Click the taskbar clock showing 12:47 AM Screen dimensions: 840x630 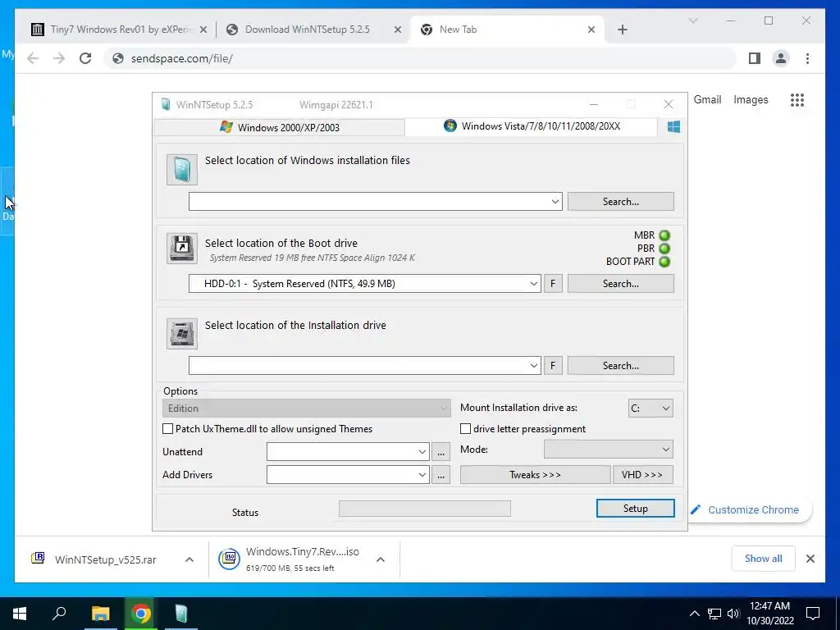click(769, 614)
